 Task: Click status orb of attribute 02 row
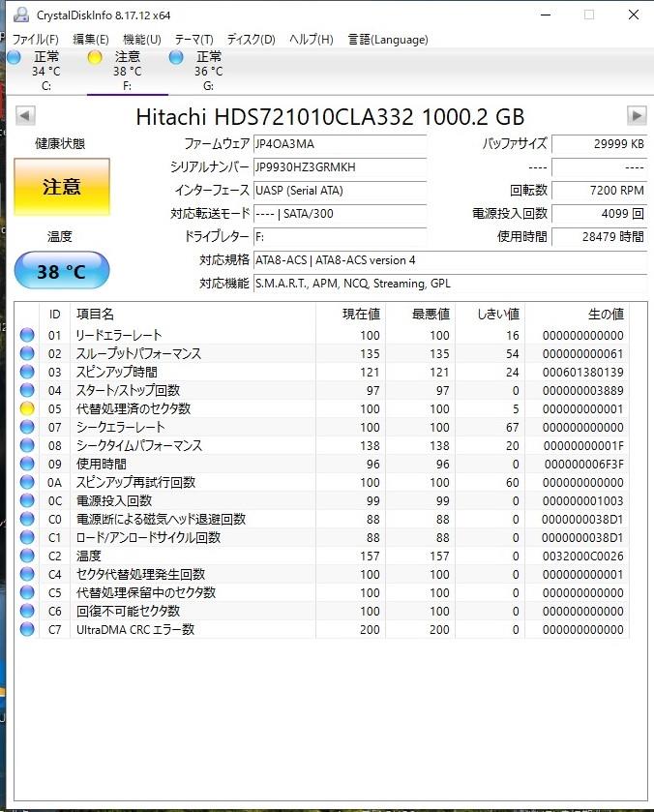[27, 353]
